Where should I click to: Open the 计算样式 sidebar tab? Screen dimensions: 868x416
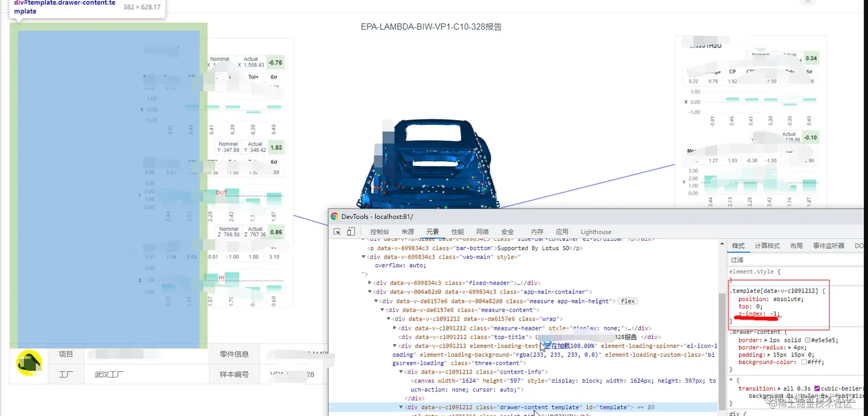[768, 246]
